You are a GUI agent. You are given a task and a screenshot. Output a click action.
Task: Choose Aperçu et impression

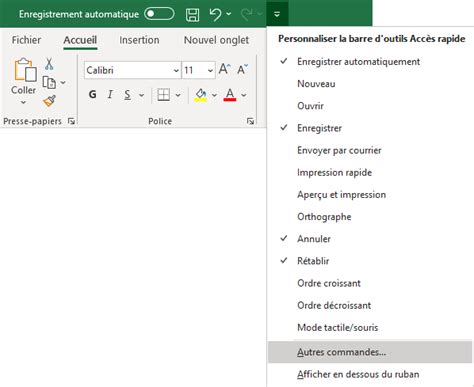tap(370, 195)
